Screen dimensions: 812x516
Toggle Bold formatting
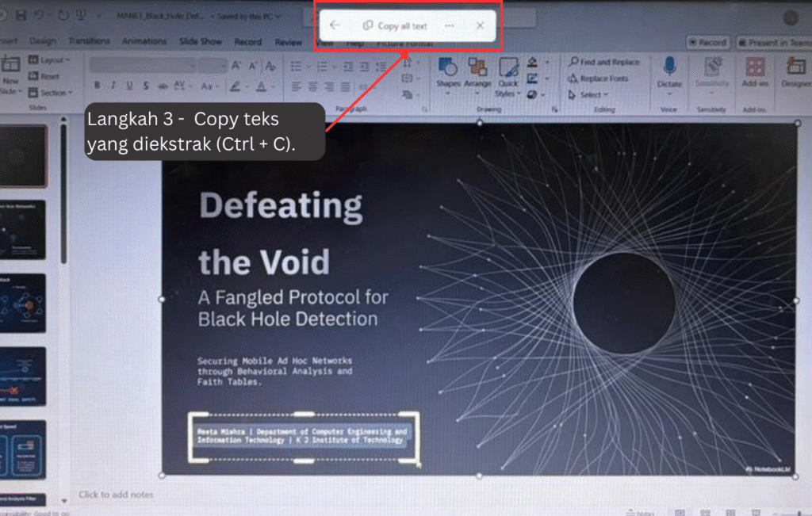[97, 86]
